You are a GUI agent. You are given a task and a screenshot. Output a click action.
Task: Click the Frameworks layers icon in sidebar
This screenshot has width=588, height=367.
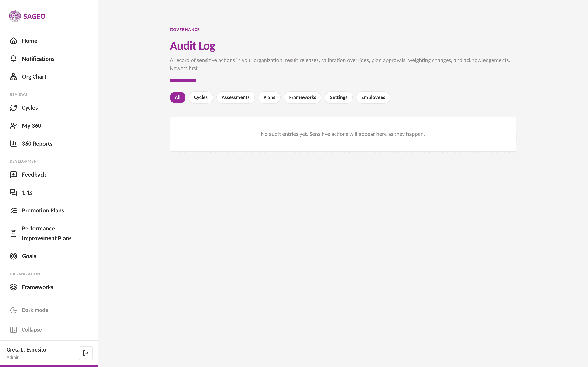tap(13, 287)
